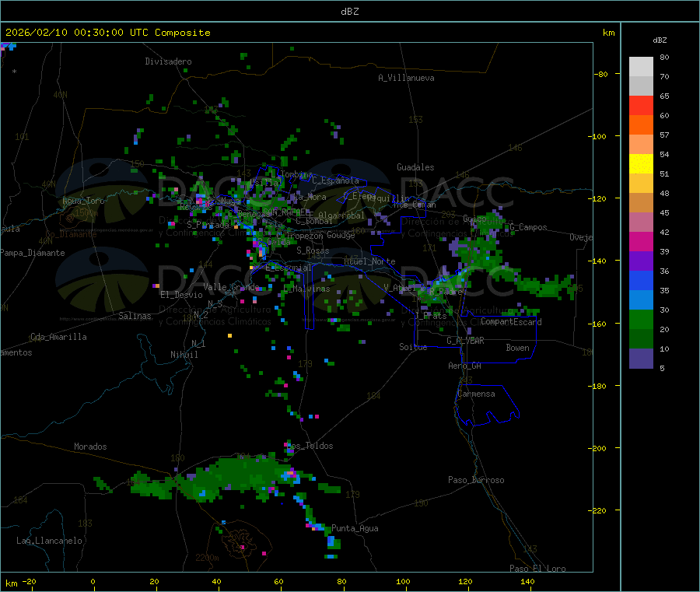
Task: Select the 'Aero_GA' map label
Action: coord(465,366)
